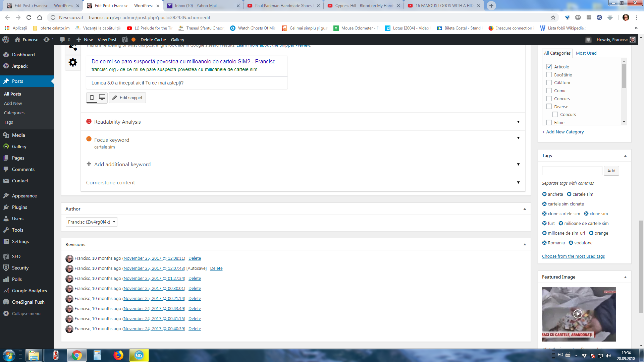This screenshot has width=644, height=362.
Task: Click the Yoast social share icon
Action: pos(73,48)
